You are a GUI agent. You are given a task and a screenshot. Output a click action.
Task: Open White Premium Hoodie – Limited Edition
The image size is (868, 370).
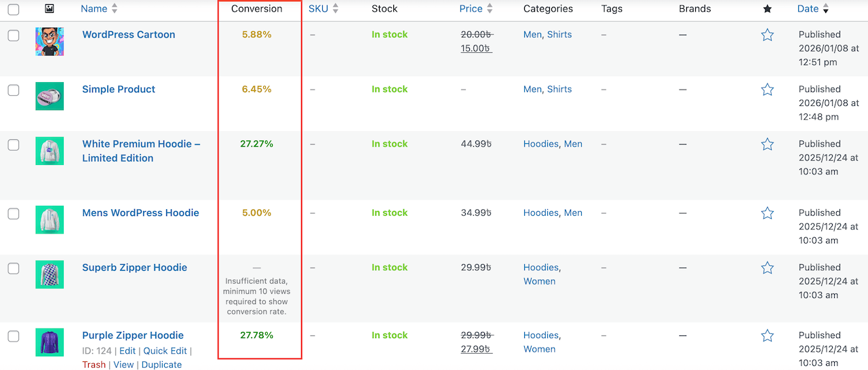coord(141,151)
